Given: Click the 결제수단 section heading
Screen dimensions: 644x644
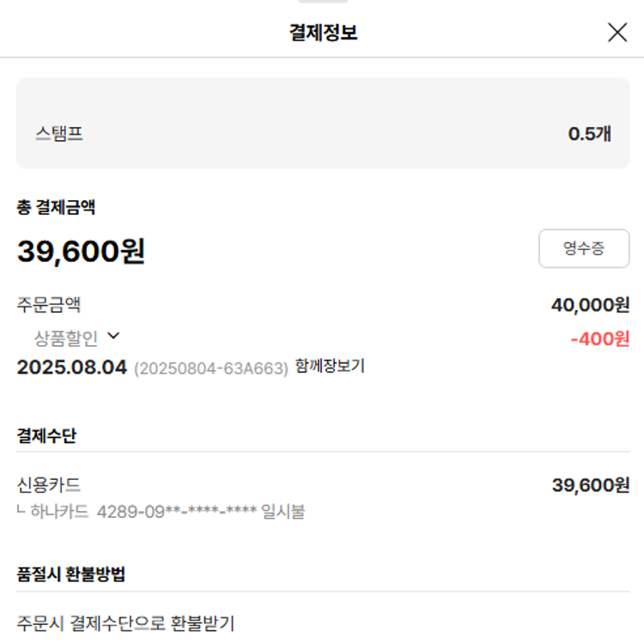Looking at the screenshot, I should pyautogui.click(x=46, y=435).
